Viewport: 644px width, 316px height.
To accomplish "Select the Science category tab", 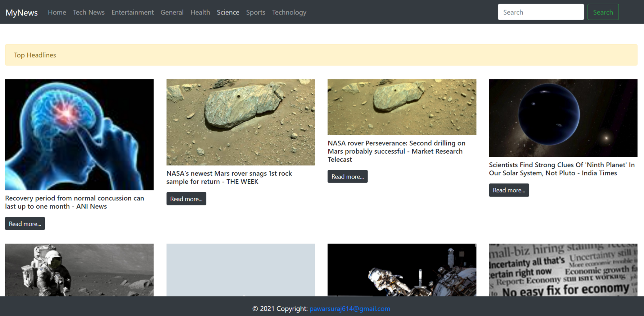I will click(x=228, y=12).
